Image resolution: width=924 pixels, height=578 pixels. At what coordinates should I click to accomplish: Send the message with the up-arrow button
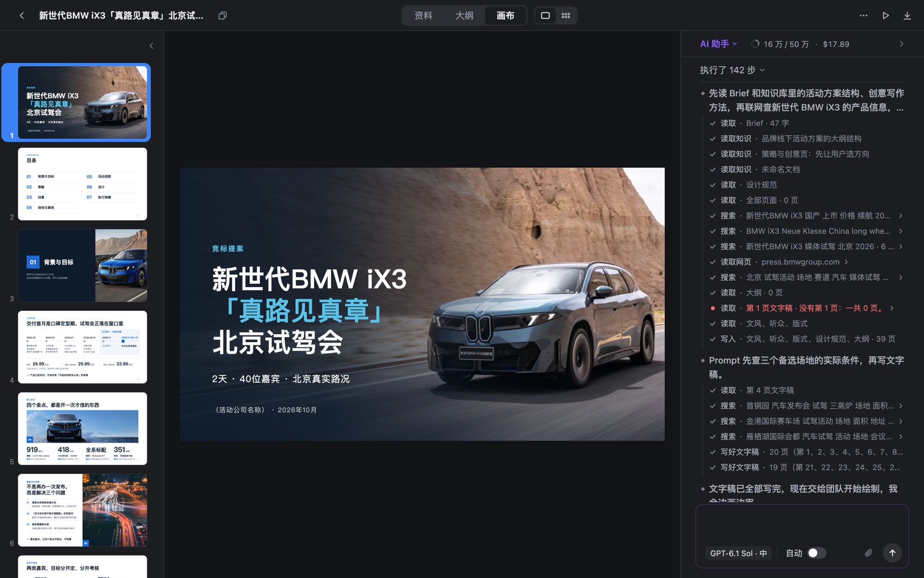(892, 553)
